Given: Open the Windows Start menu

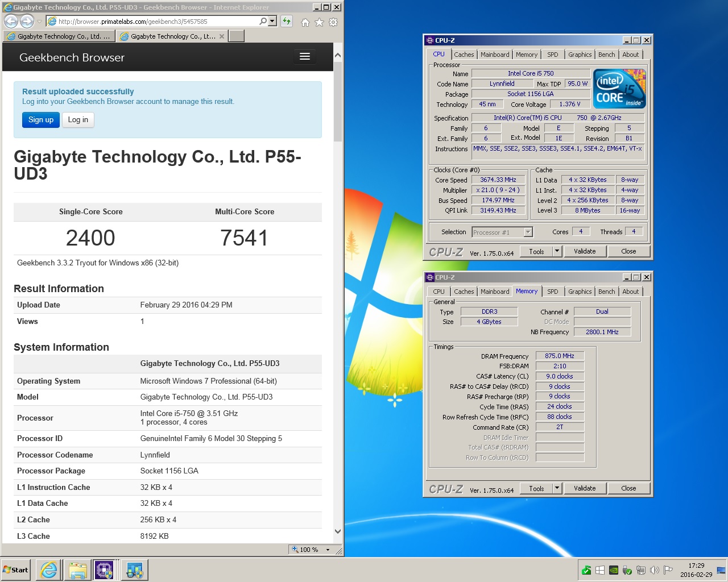Looking at the screenshot, I should (x=16, y=569).
